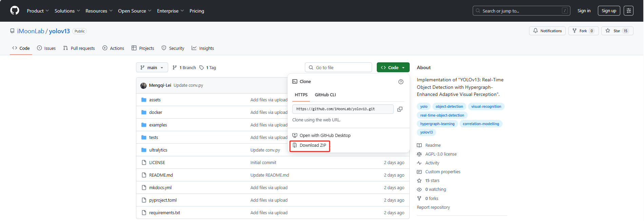The width and height of the screenshot is (644, 221).
Task: Click the GitHub logo icon
Action: (15, 11)
